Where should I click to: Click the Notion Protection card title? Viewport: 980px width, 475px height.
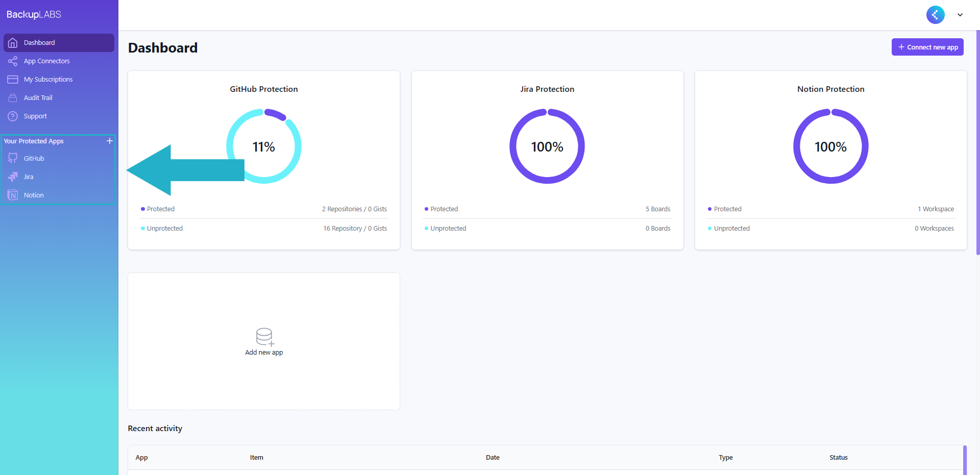click(831, 89)
